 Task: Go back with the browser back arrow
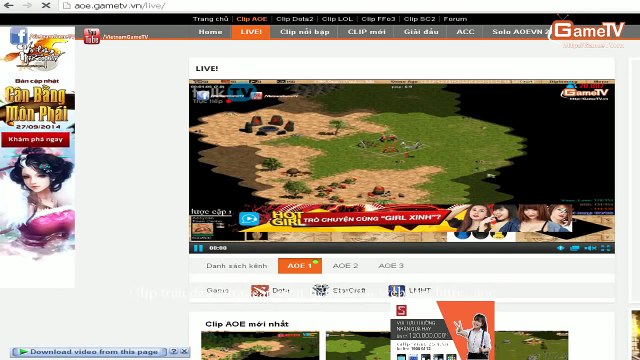click(8, 5)
